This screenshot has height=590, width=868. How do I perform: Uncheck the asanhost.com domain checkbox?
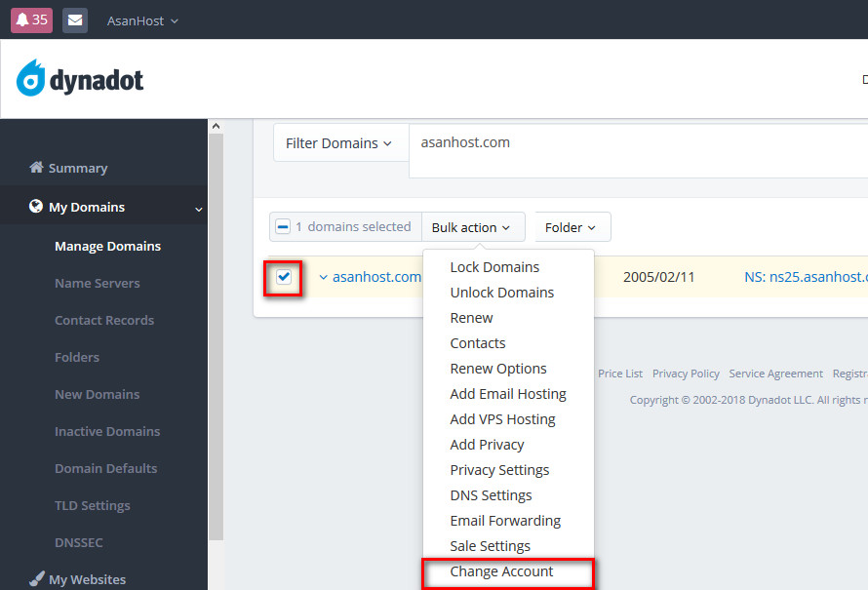click(x=284, y=277)
